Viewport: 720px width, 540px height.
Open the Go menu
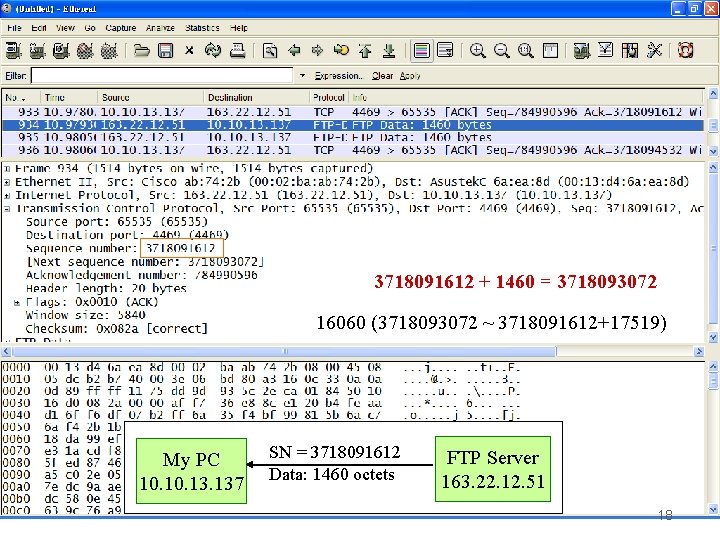[90, 28]
